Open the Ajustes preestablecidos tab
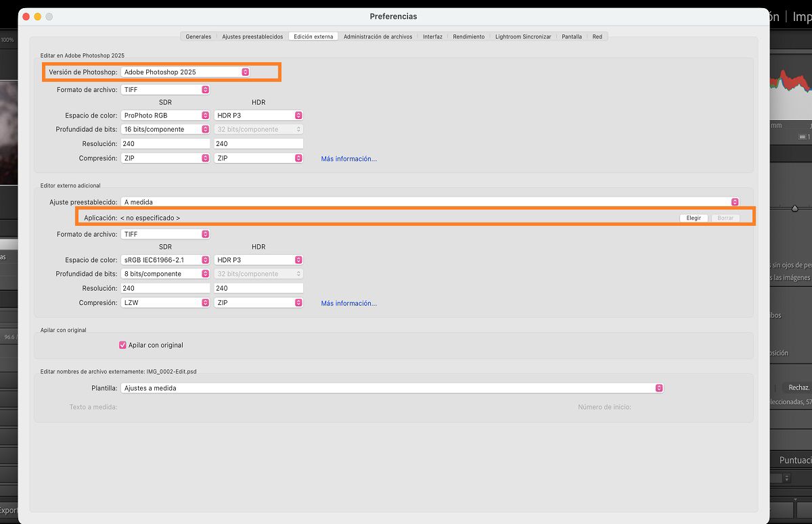This screenshot has width=812, height=524. 252,37
